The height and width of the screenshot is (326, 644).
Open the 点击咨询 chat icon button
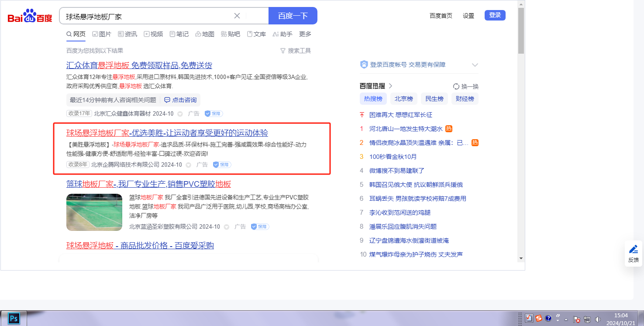pyautogui.click(x=167, y=100)
